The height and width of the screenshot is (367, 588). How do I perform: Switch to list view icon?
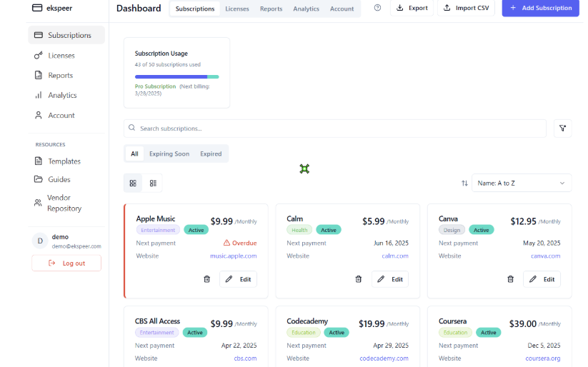pyautogui.click(x=153, y=183)
